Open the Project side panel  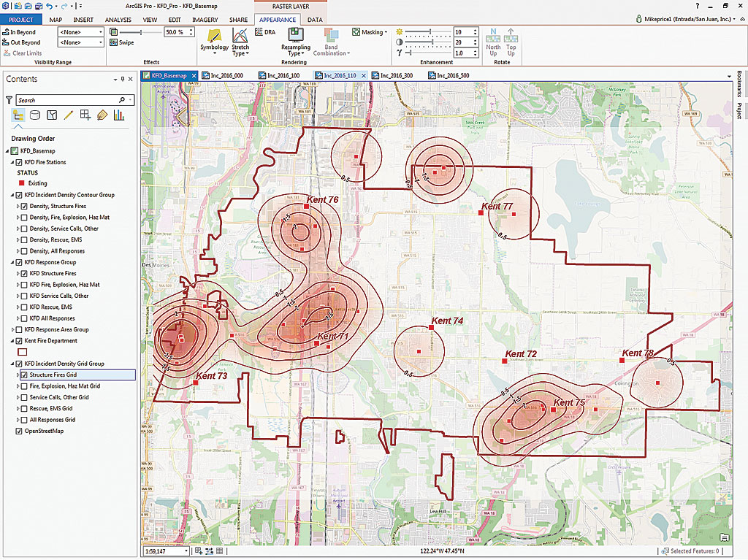point(739,111)
